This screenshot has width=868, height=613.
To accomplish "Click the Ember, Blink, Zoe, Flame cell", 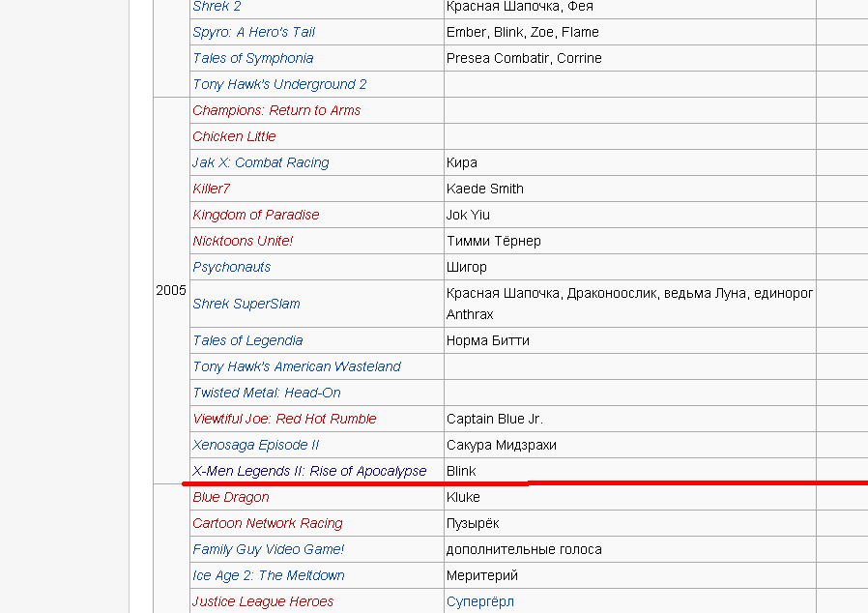I will (x=630, y=32).
